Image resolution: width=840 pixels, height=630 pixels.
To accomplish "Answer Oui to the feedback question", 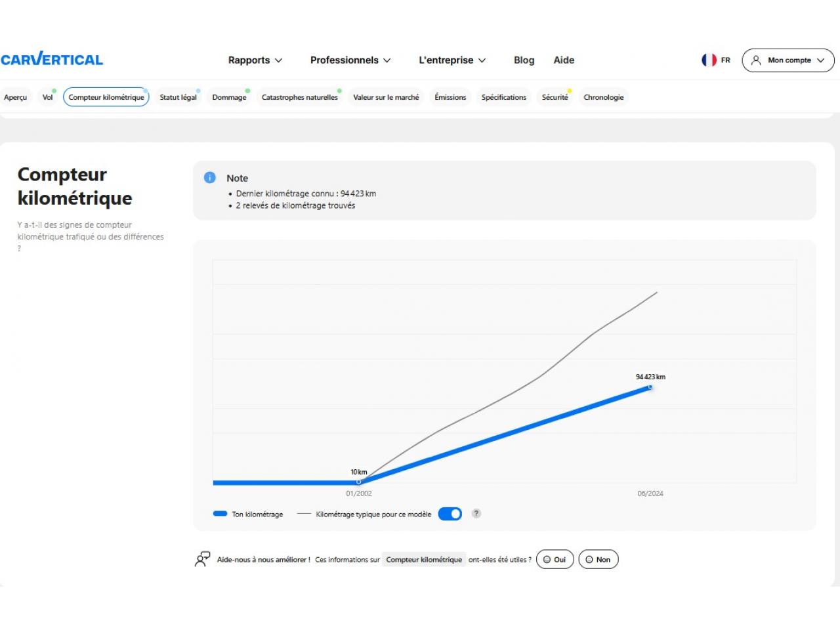I will (x=555, y=560).
